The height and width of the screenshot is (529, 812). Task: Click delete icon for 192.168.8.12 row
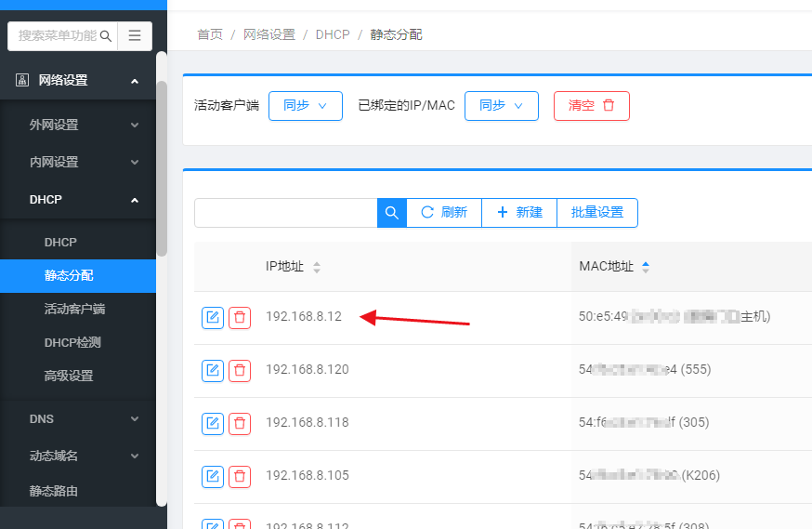tap(240, 318)
